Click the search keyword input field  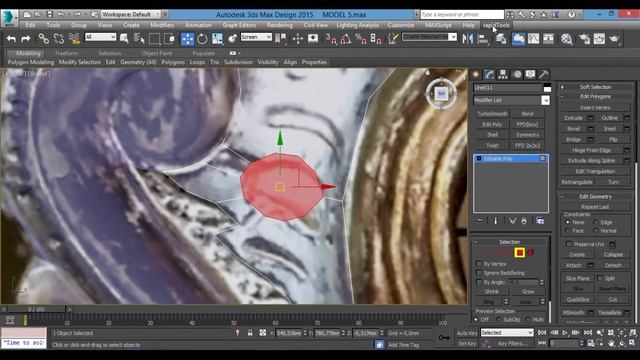pyautogui.click(x=462, y=14)
